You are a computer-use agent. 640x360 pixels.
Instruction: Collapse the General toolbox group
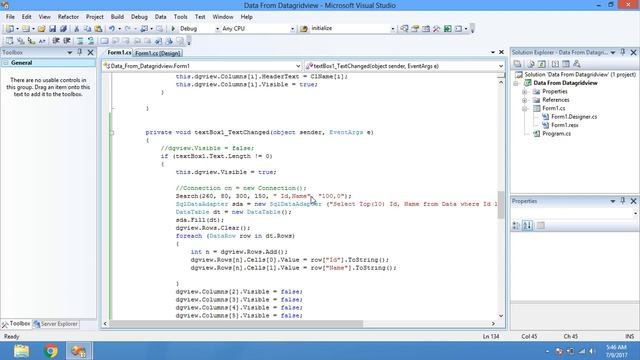[x=6, y=63]
